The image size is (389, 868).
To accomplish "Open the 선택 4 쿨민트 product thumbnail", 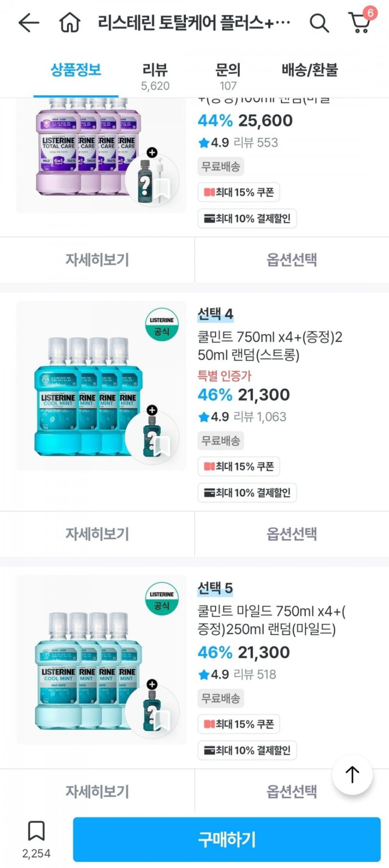I will [x=89, y=391].
